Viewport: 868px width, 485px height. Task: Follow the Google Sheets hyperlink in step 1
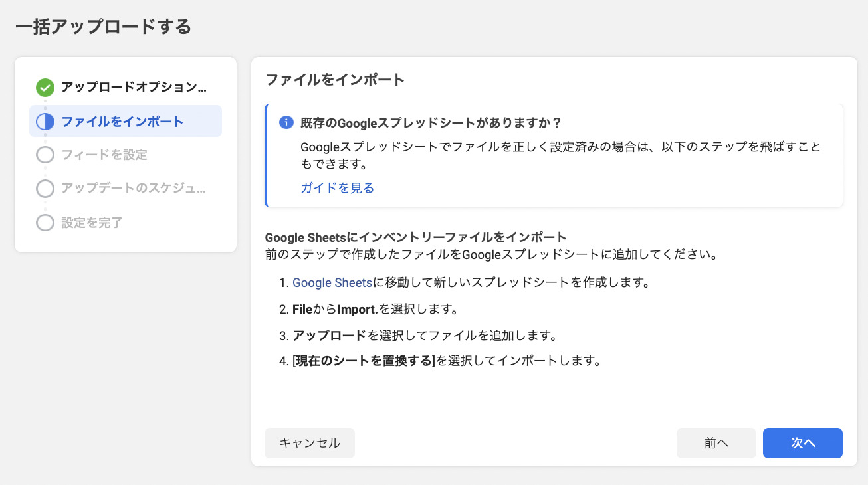click(x=332, y=282)
